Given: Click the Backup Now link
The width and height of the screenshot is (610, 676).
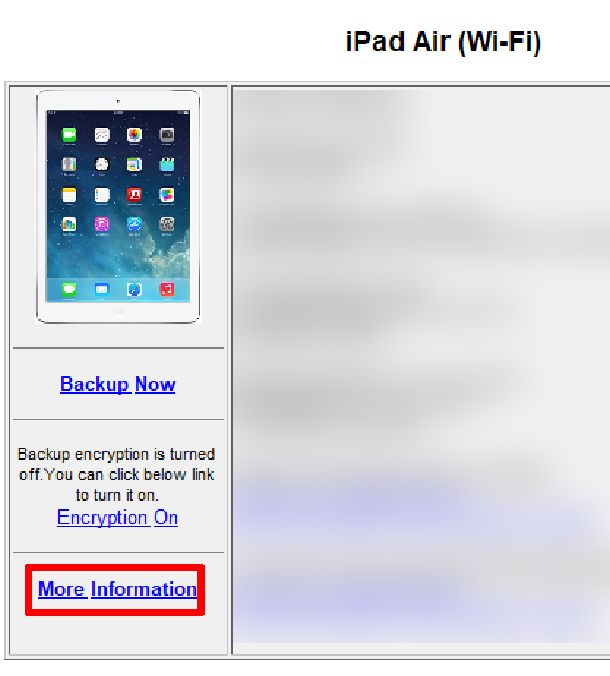Looking at the screenshot, I should 118,384.
